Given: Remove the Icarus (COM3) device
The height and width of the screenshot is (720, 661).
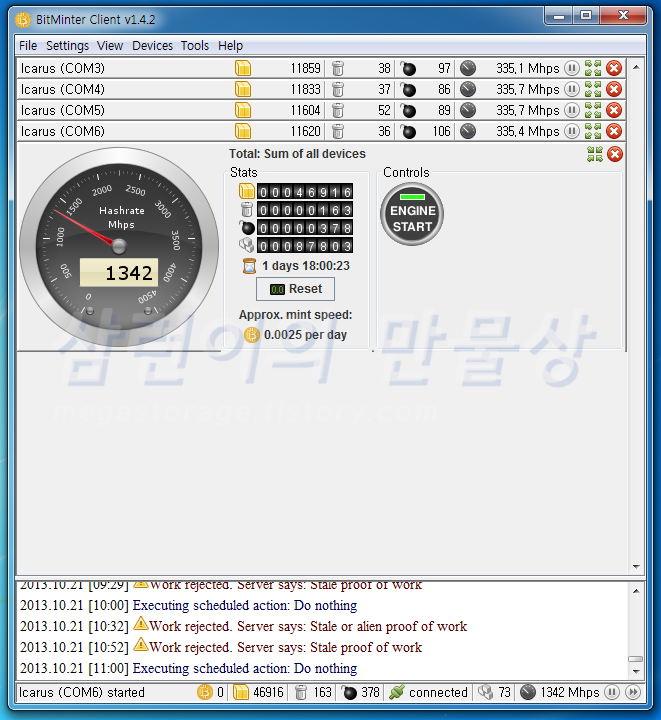Looking at the screenshot, I should [x=614, y=68].
